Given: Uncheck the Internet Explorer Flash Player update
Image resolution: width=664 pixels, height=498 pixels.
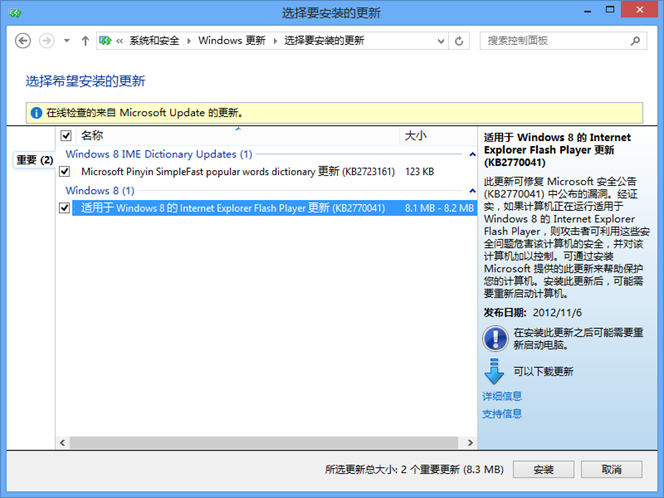Looking at the screenshot, I should click(x=66, y=208).
